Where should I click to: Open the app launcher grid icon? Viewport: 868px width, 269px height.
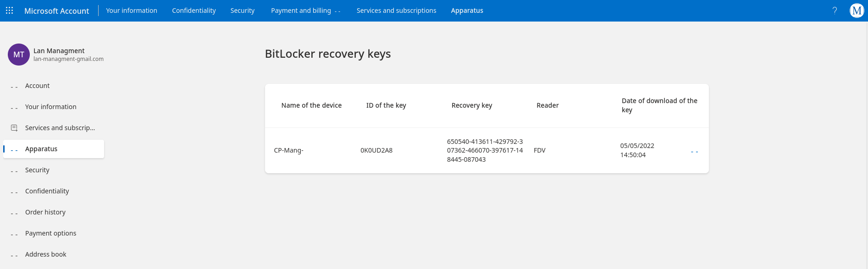9,11
